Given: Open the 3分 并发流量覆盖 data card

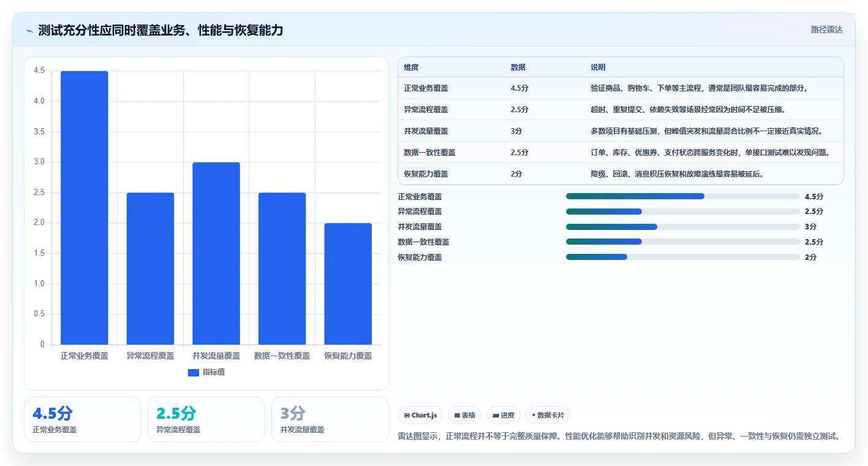Looking at the screenshot, I should click(x=330, y=419).
